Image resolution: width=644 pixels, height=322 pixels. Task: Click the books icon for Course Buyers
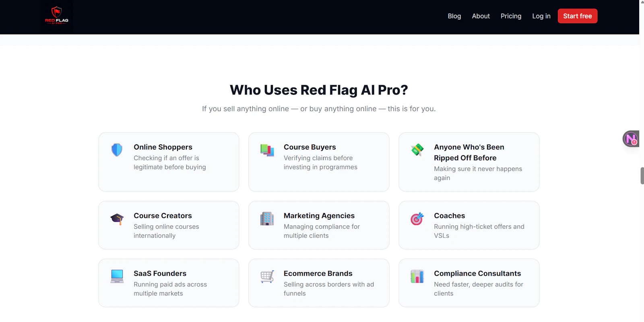(x=267, y=150)
